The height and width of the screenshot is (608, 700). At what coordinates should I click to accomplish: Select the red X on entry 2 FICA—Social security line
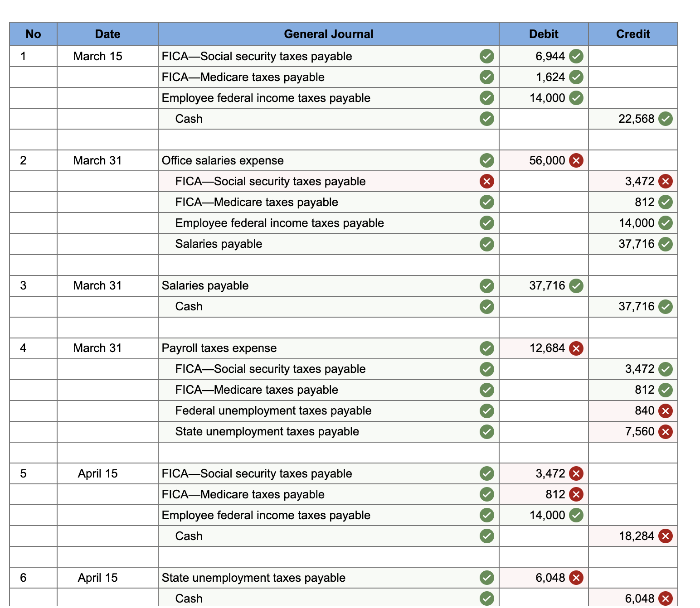point(486,181)
